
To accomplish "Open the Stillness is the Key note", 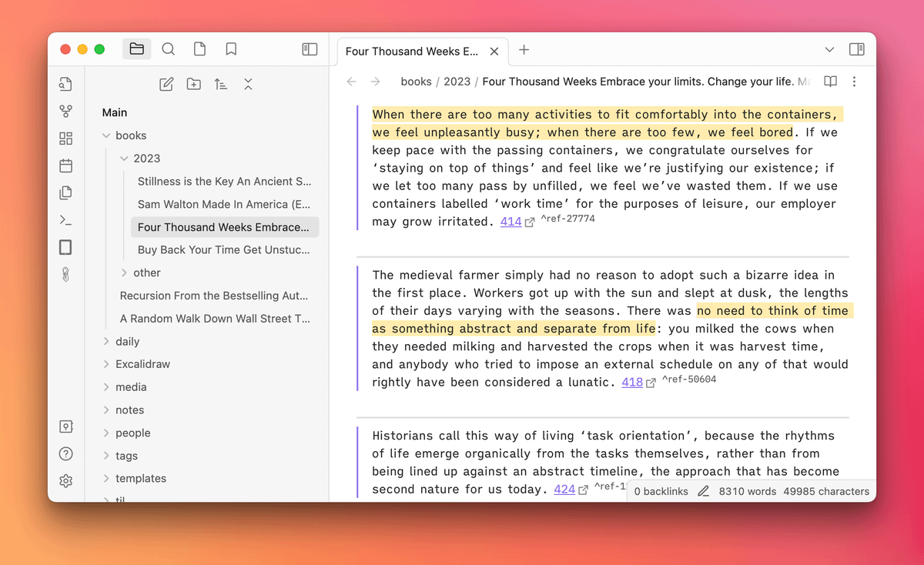I will click(224, 182).
